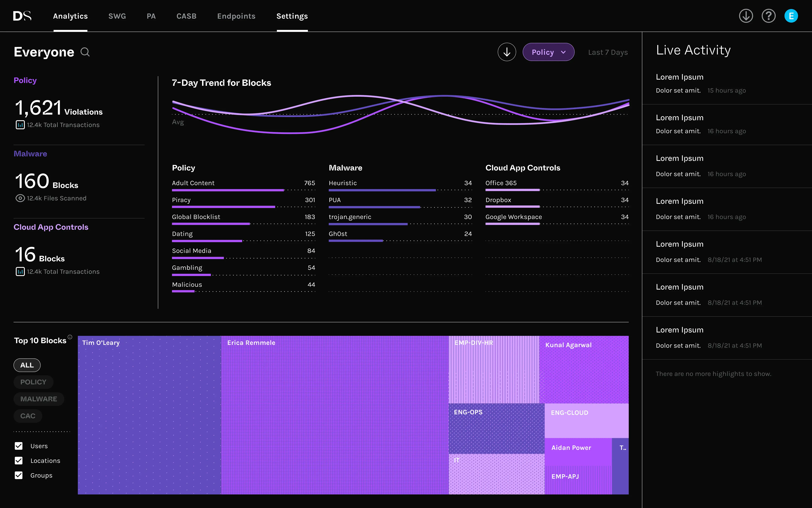812x508 pixels.
Task: Open Live Activity item from 15 hours ago
Action: pos(727,84)
